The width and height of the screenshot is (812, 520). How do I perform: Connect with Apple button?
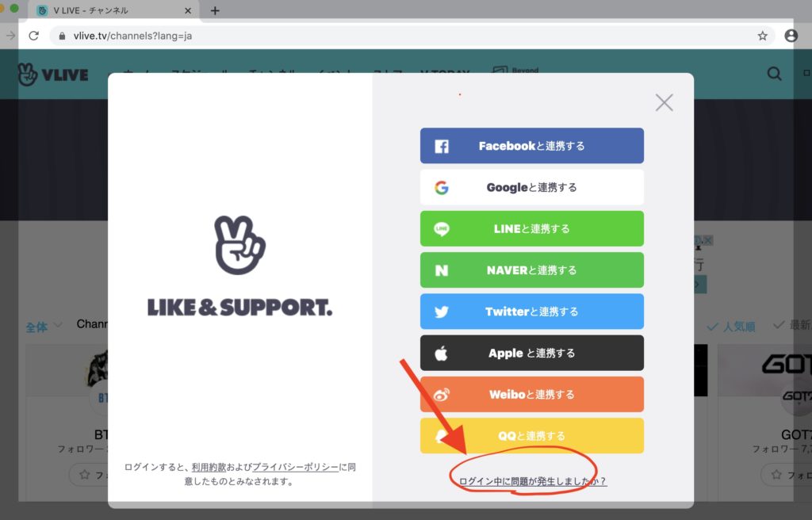[x=532, y=354]
